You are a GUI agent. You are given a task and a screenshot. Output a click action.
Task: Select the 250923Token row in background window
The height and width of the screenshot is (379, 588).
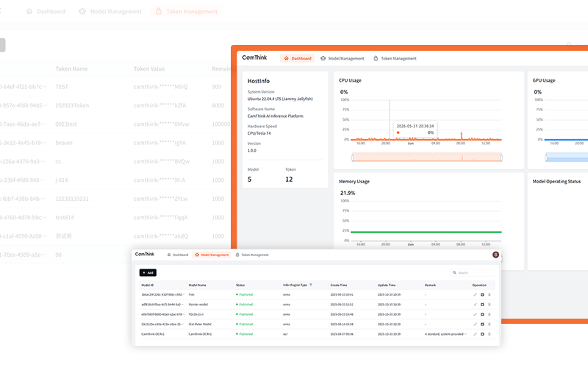point(115,105)
